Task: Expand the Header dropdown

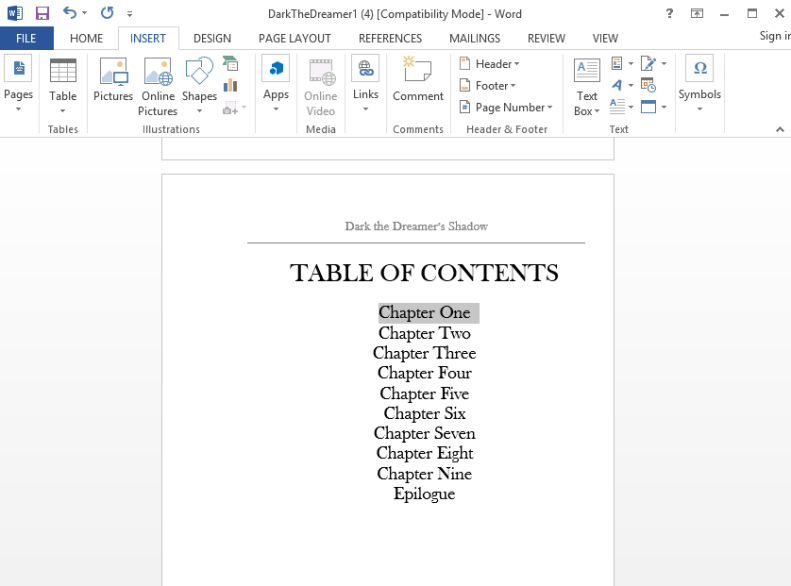Action: click(x=490, y=64)
